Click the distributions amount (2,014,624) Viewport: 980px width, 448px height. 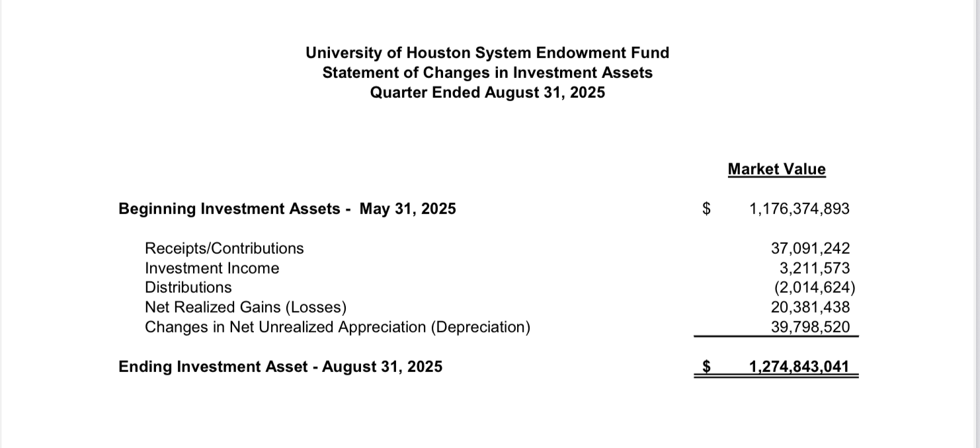(815, 288)
